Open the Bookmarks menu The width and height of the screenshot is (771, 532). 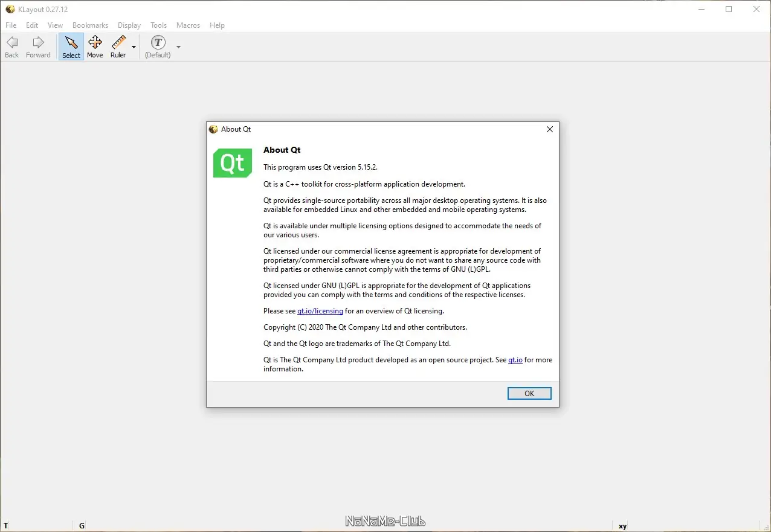[x=90, y=25]
